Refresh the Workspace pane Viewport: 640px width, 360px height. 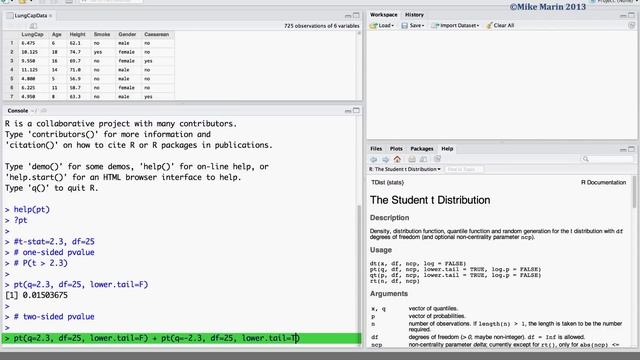coord(631,25)
